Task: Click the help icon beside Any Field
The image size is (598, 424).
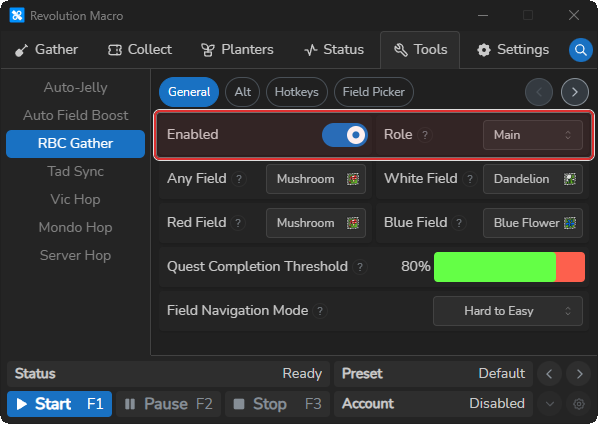Action: (x=239, y=179)
